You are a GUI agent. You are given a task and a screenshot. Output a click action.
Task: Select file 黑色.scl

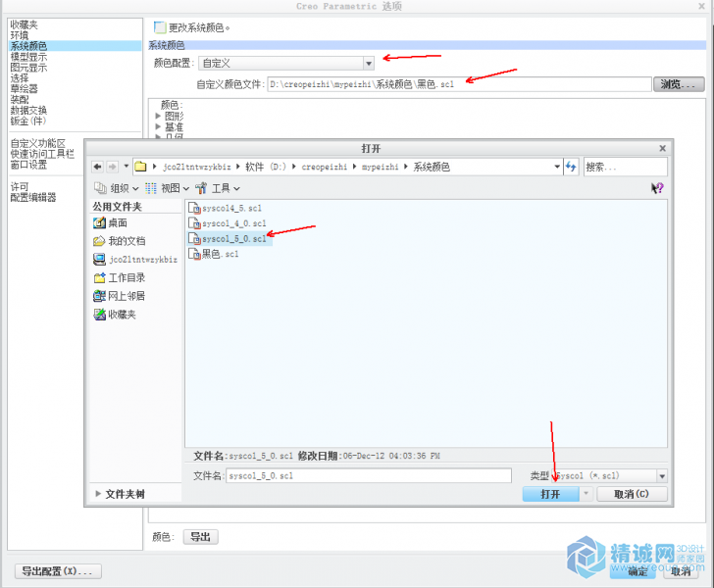tap(214, 254)
